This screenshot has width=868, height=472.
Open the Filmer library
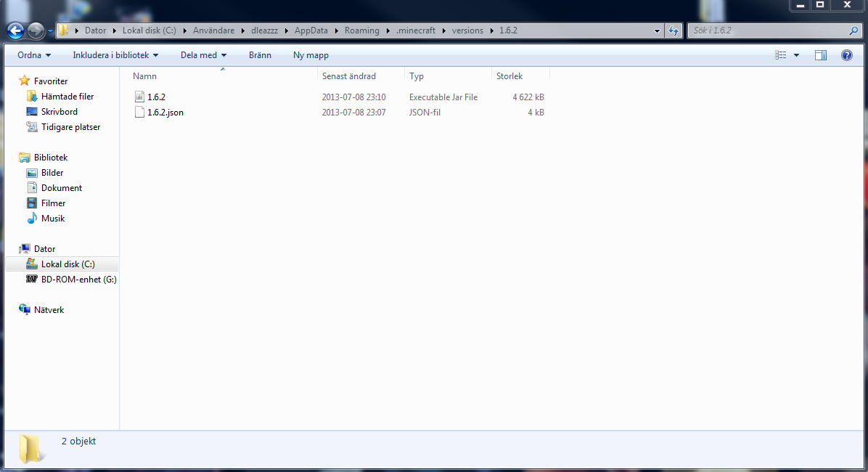(53, 203)
